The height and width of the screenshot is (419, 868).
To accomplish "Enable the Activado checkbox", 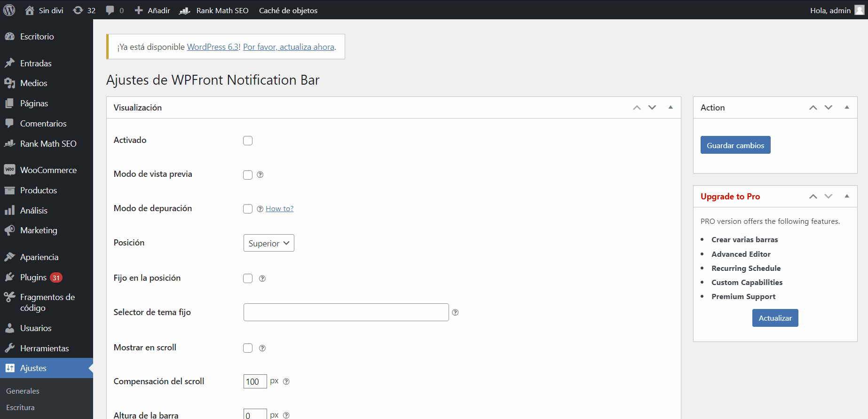I will click(x=248, y=141).
